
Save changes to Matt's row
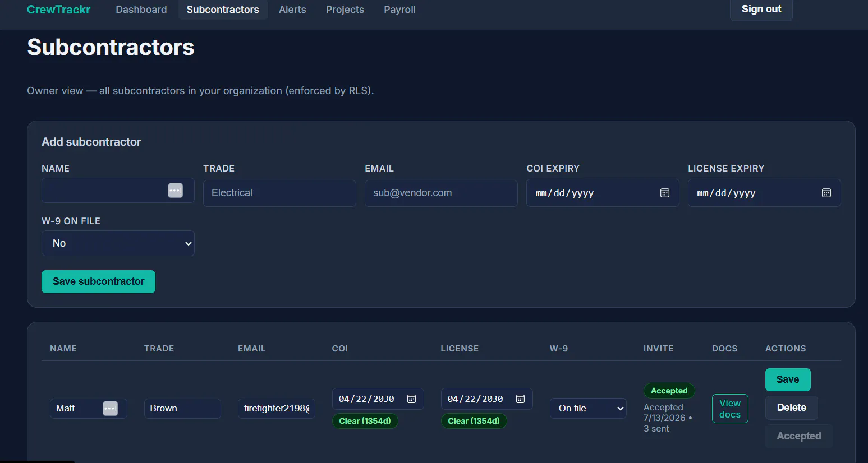(x=788, y=379)
